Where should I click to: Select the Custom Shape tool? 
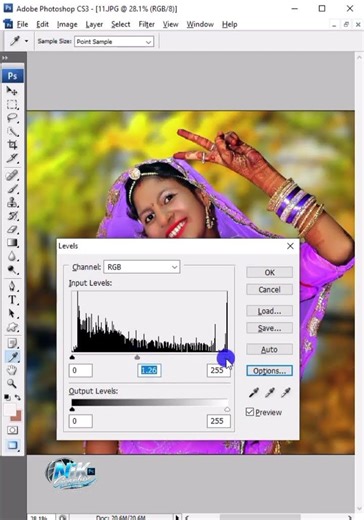(12, 327)
